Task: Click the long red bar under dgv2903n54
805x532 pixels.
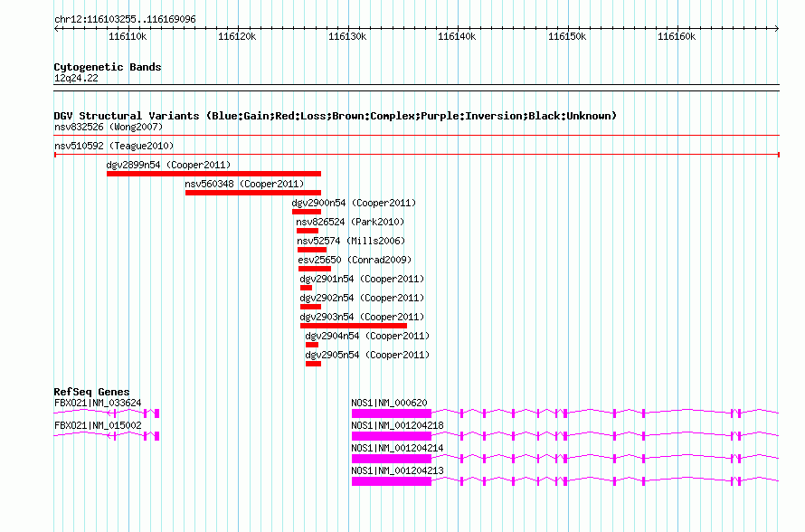Action: [x=354, y=326]
